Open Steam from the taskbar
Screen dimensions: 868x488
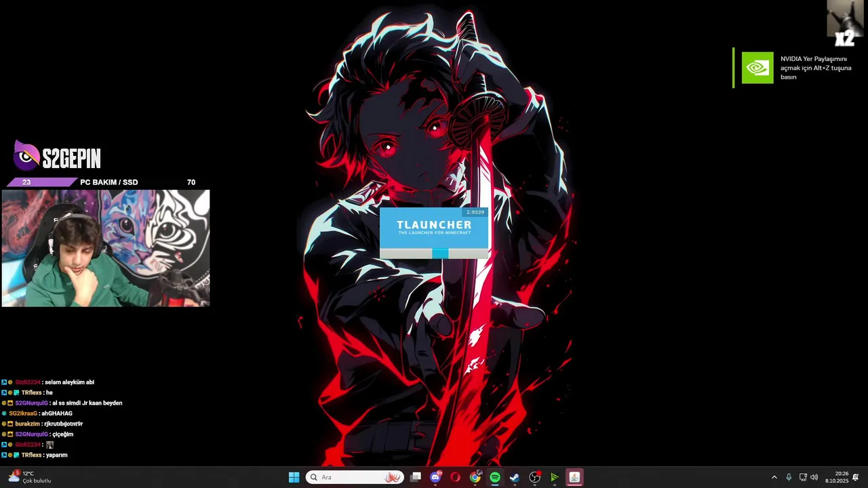click(x=515, y=477)
